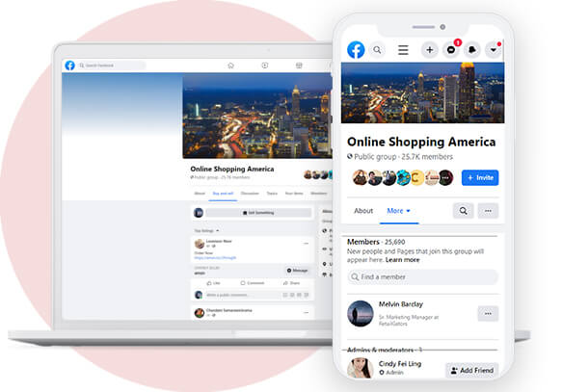Open options menu on second laptop post

306,312
